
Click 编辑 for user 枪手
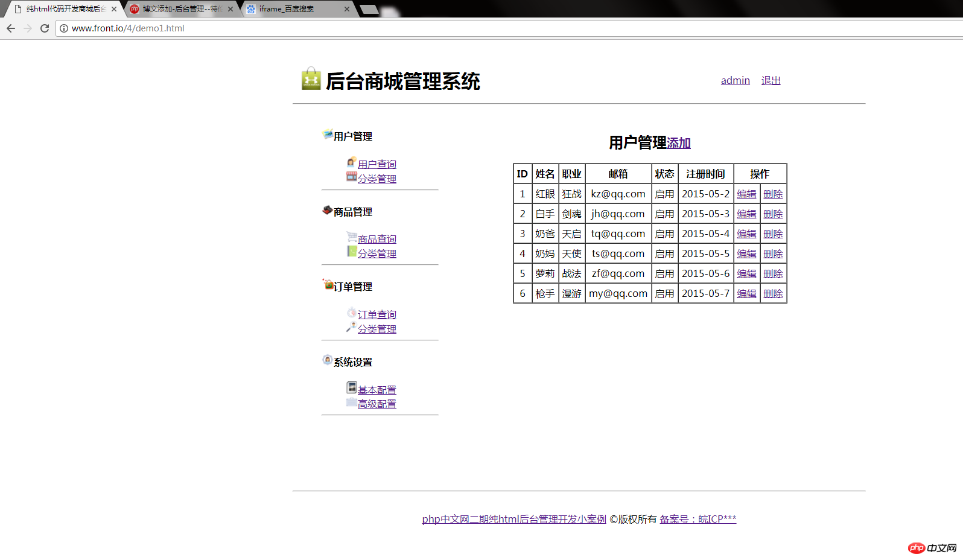click(x=746, y=293)
